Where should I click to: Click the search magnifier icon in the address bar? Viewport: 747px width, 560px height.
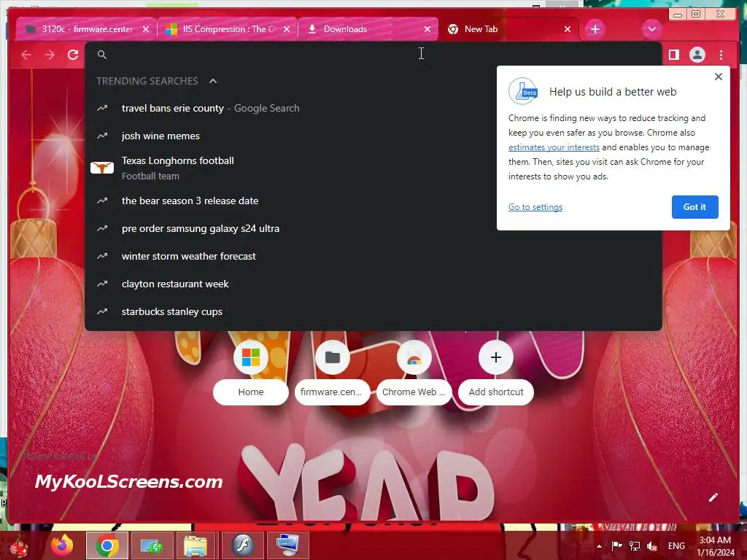click(x=102, y=55)
